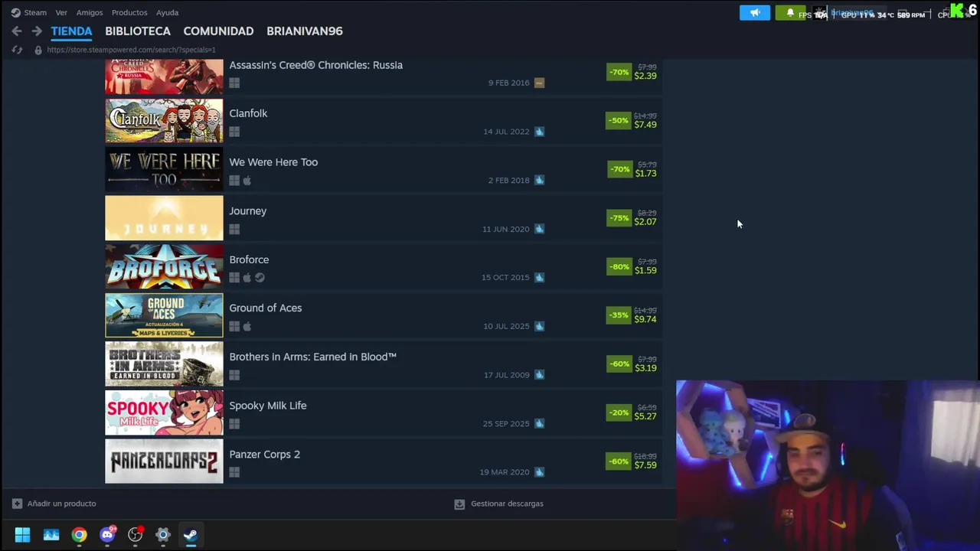Click the SteamOS platform icon on Broforce

coord(260,278)
